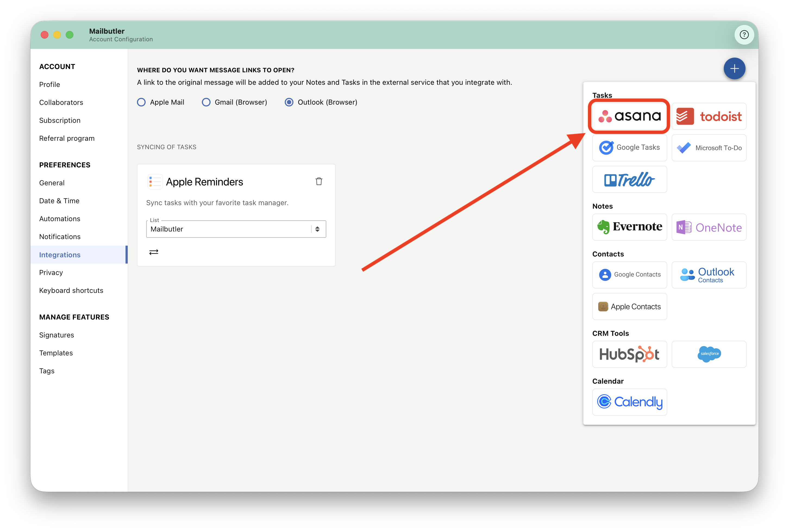Viewport: 789px width, 532px height.
Task: Connect the OneNote integration
Action: point(709,227)
